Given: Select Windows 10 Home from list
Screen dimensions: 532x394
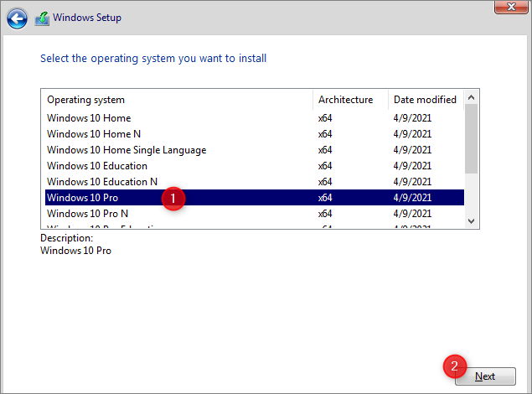Looking at the screenshot, I should pos(89,118).
